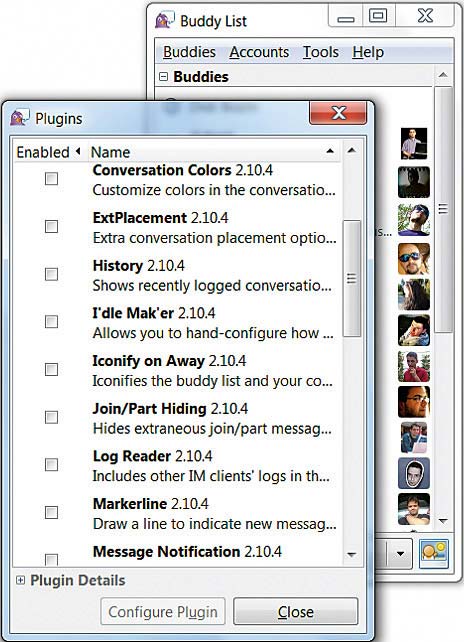Click the Plugins list vertical scrollbar thumb
Image resolution: width=464 pixels, height=642 pixels.
[x=351, y=278]
